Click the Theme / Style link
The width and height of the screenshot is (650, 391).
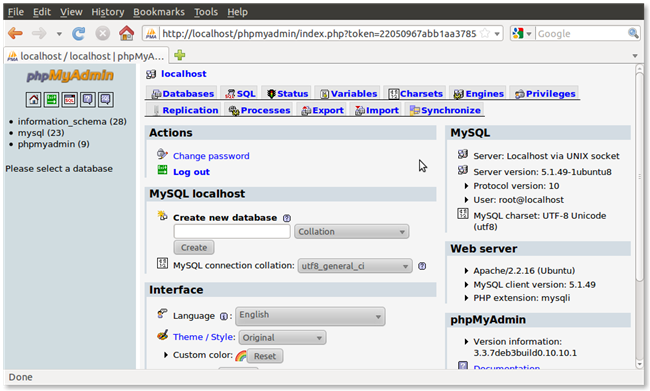click(x=204, y=337)
